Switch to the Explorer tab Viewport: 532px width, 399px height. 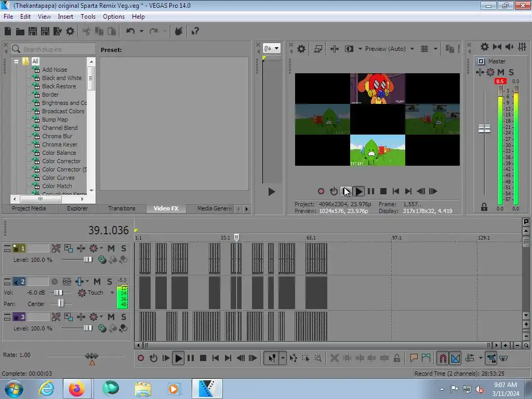click(x=77, y=208)
